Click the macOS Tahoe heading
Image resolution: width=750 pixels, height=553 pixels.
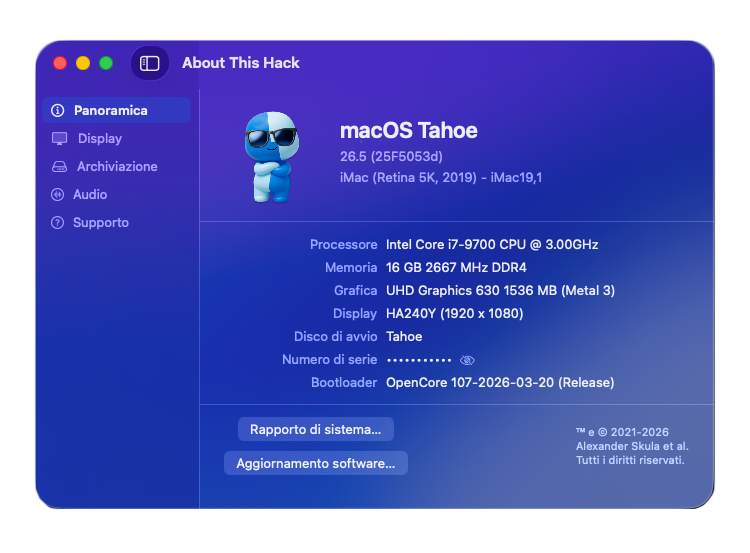pos(408,131)
